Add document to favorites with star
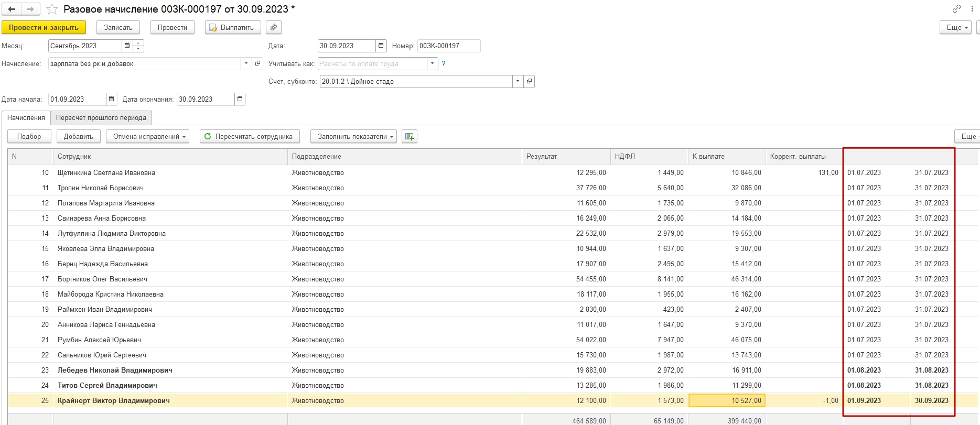This screenshot has width=980, height=425. pos(52,9)
